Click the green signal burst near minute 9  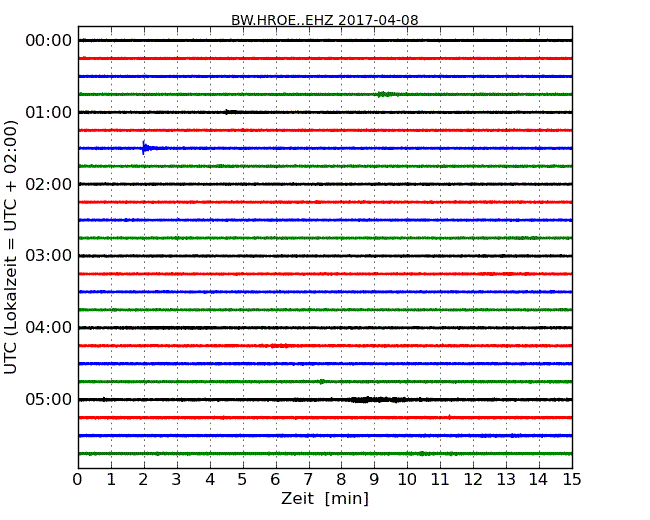coord(386,94)
